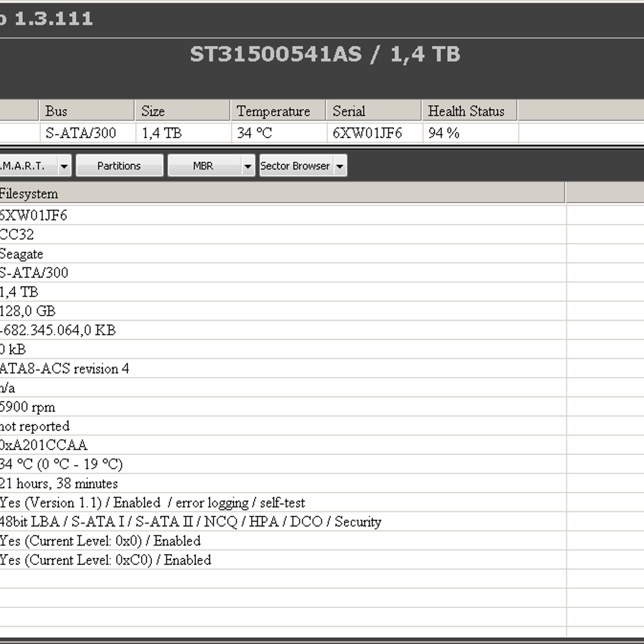Select the 5900 rpm row

(283, 407)
